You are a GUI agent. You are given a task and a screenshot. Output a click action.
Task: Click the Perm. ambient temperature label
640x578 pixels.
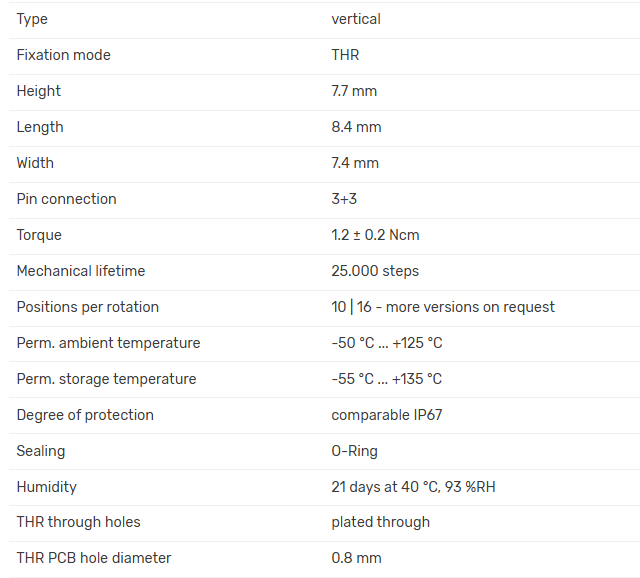click(x=108, y=343)
